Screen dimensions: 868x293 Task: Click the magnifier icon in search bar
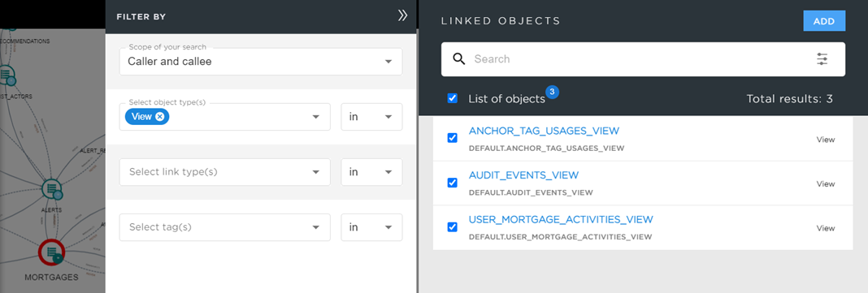coord(459,59)
